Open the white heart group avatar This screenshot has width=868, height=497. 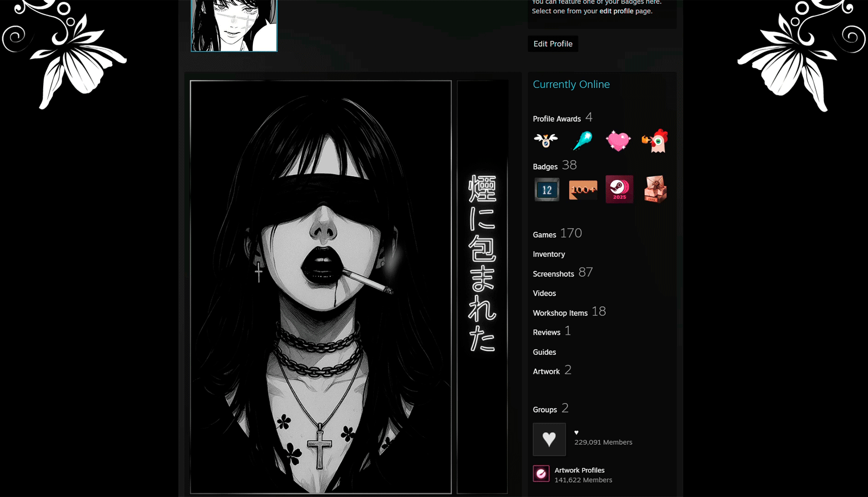coord(549,439)
